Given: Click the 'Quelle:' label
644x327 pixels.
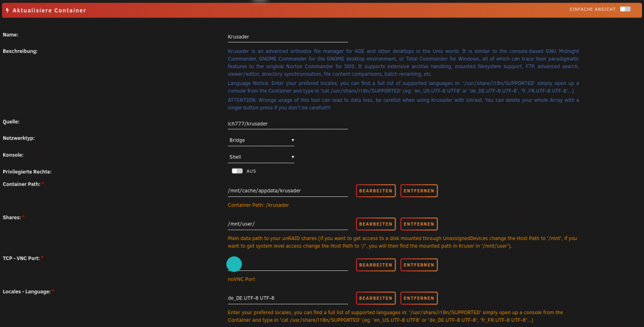Looking at the screenshot, I should [11, 122].
